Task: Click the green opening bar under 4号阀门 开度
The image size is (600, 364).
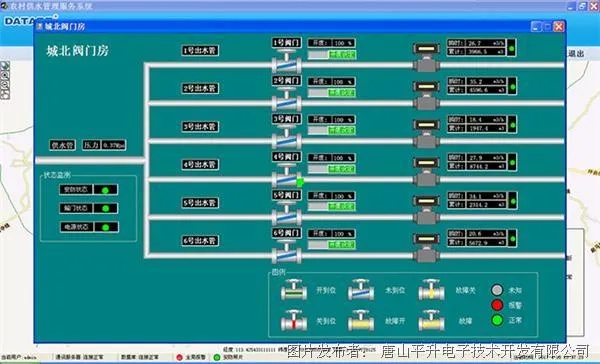Action: (342, 169)
